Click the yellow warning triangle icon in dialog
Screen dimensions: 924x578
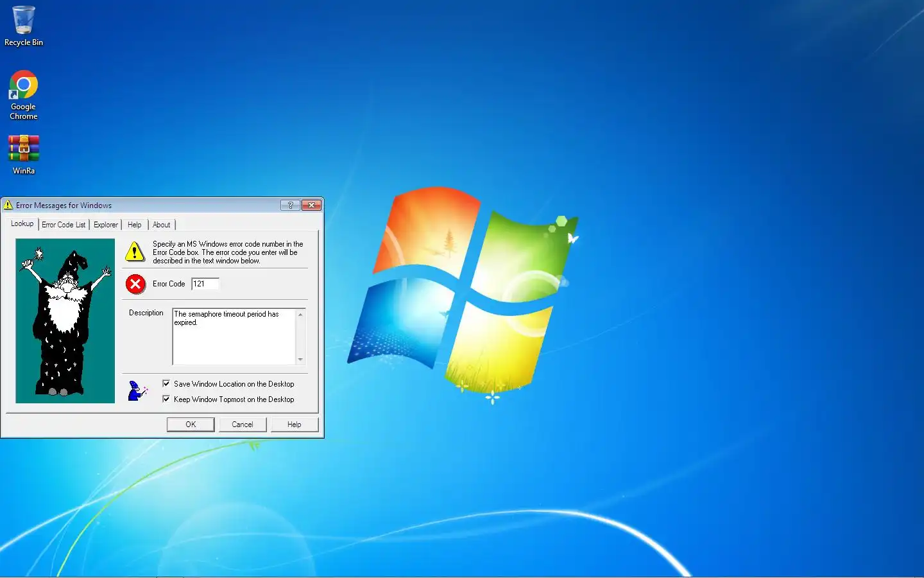click(135, 252)
